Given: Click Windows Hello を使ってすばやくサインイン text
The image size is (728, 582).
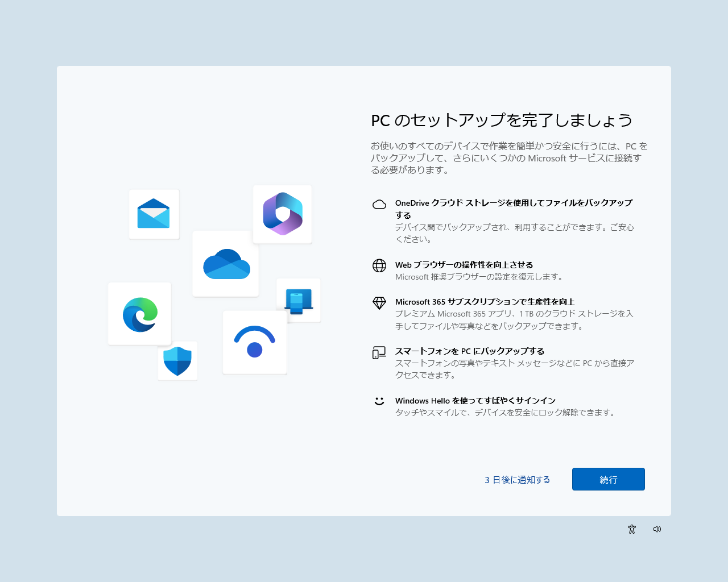Looking at the screenshot, I should coord(475,401).
